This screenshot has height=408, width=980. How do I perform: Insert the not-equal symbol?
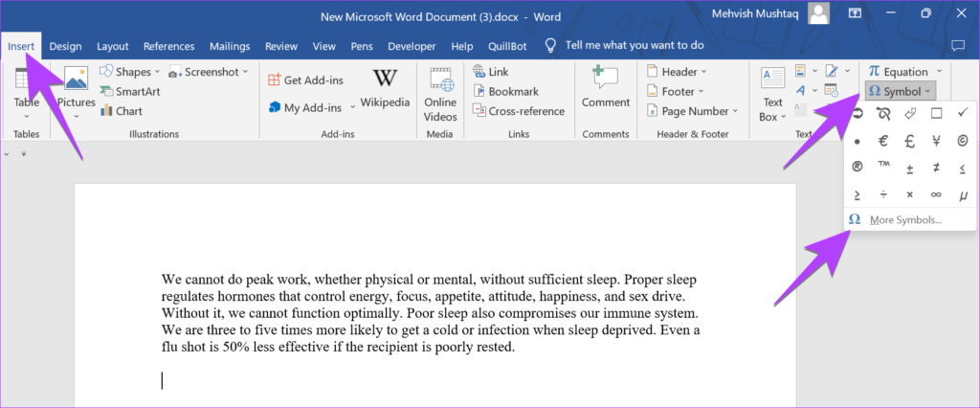936,168
